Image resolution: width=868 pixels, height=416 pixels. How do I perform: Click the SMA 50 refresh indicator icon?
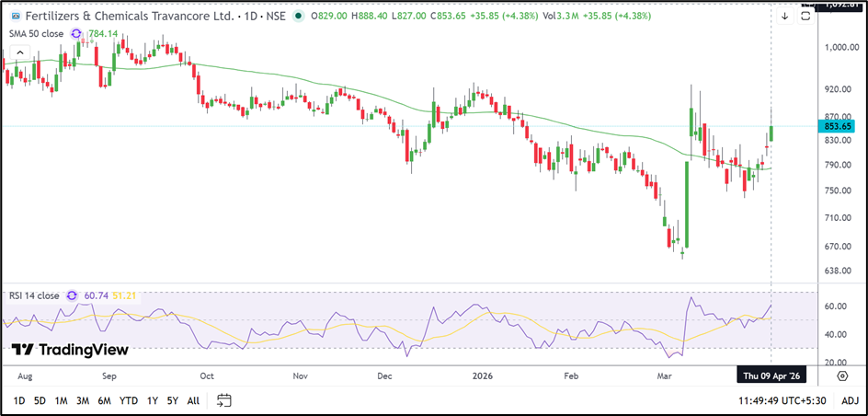[x=77, y=33]
